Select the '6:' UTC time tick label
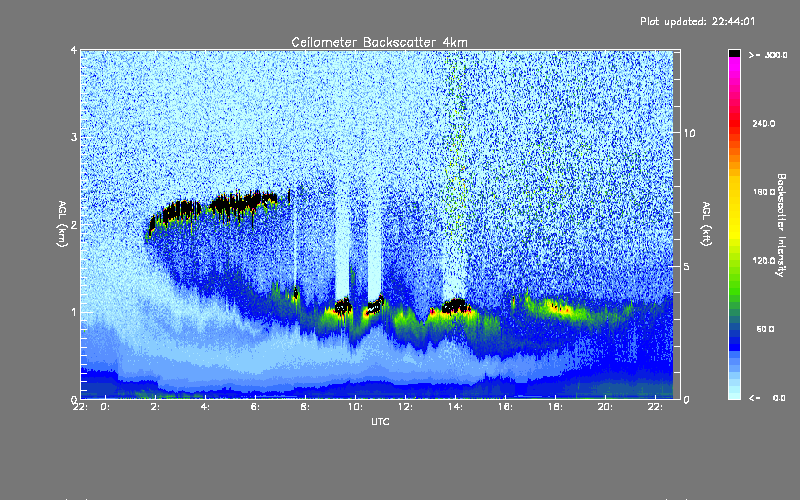The width and height of the screenshot is (800, 500). [x=255, y=407]
